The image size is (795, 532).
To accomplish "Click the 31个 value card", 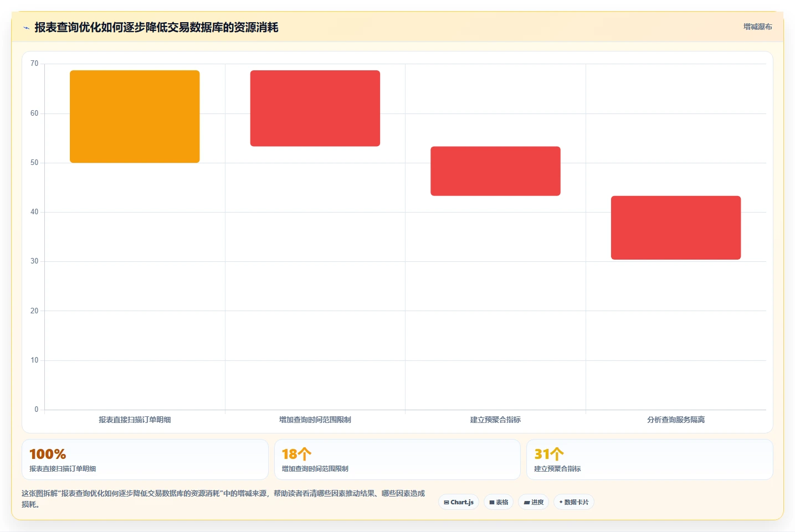I will [649, 459].
